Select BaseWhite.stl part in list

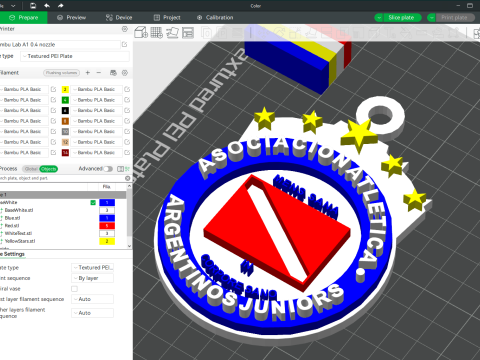tap(19, 210)
